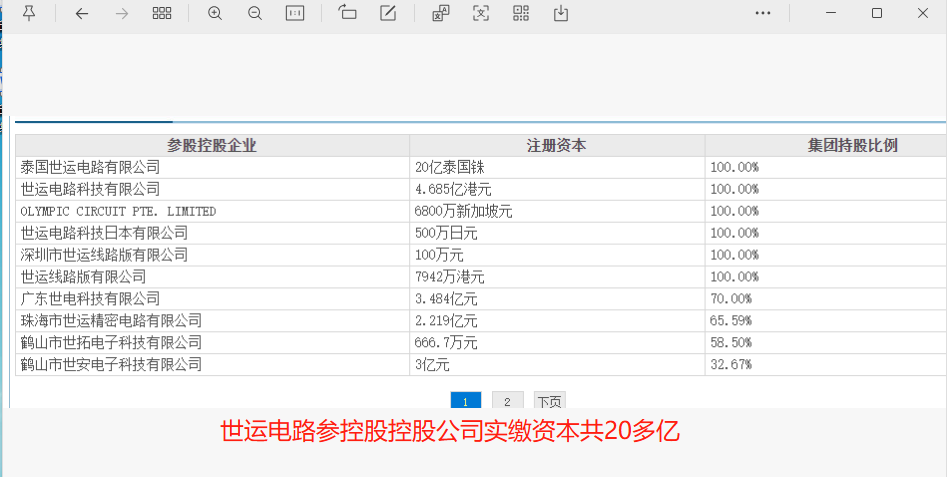Click the 3.484亿元 capital value
The image size is (947, 477).
click(x=446, y=299)
